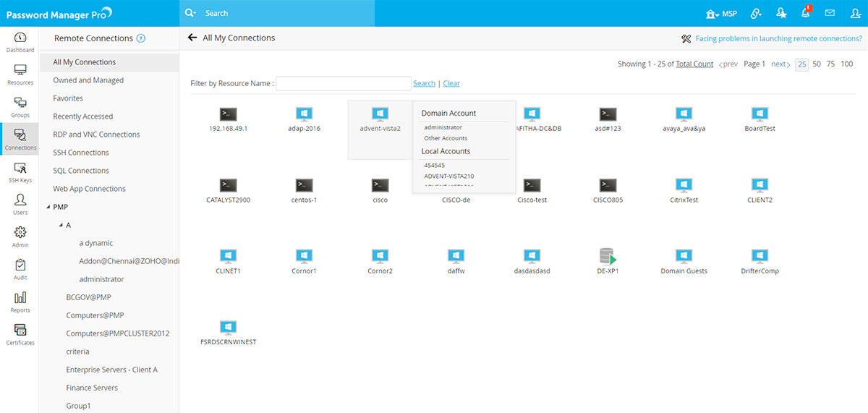Viewport: 868px width, 413px height.
Task: Click the Remote Connections help icon
Action: [141, 38]
